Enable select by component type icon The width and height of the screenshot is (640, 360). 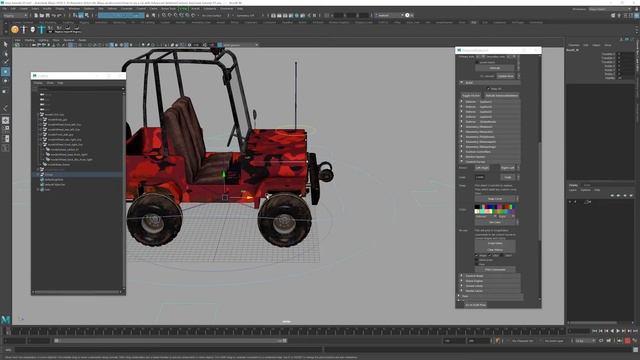click(87, 16)
